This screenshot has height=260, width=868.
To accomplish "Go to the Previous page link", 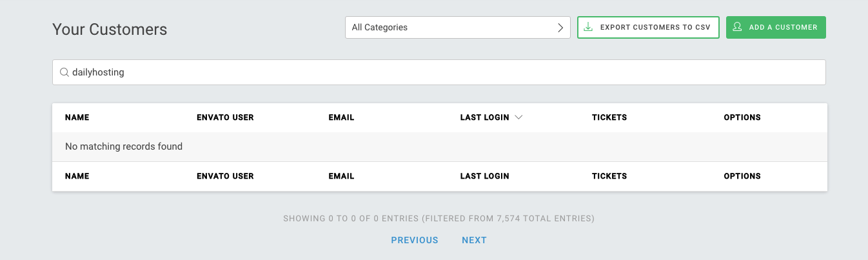I will 415,240.
